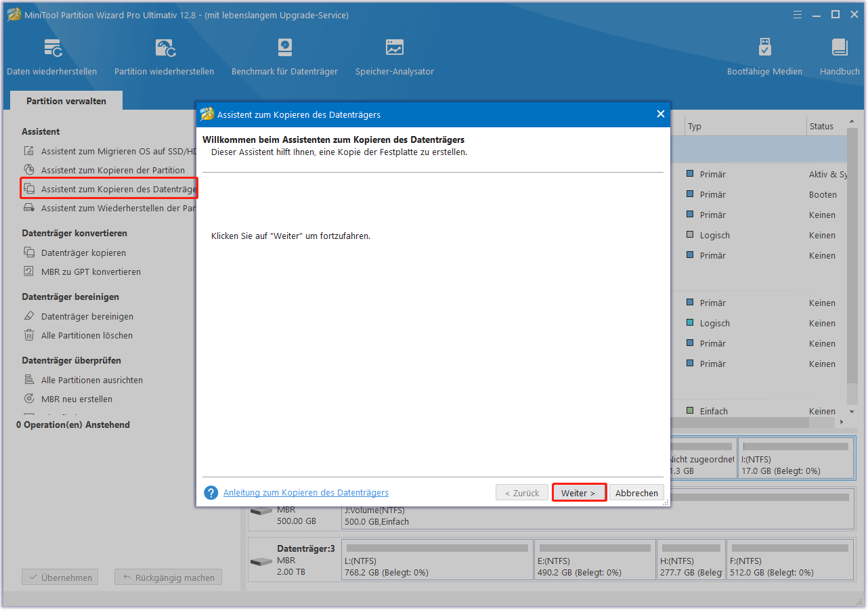
Task: Select the Einfach volume row
Action: tap(758, 411)
